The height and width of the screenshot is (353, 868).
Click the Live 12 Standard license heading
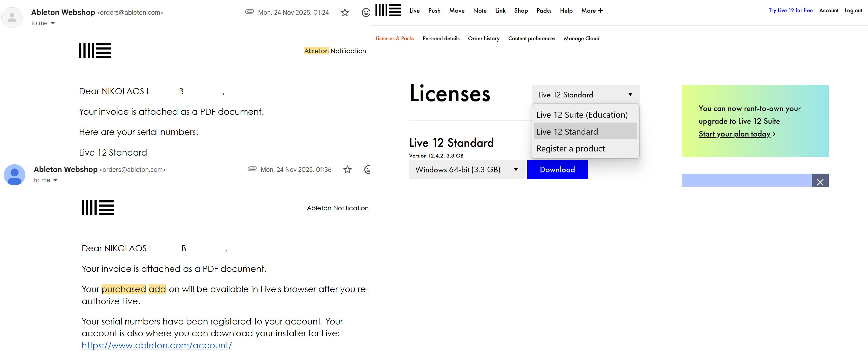point(451,143)
